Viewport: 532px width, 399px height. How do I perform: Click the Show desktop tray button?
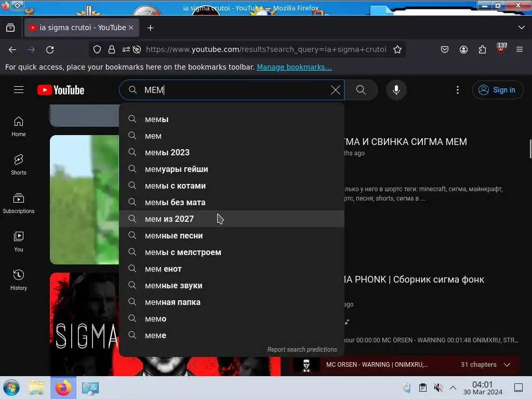click(x=518, y=388)
